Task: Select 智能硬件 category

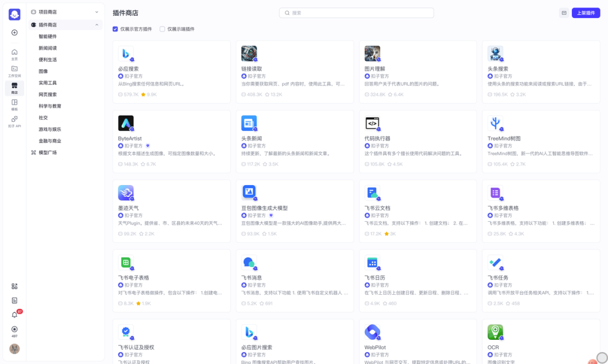Action: tap(48, 37)
